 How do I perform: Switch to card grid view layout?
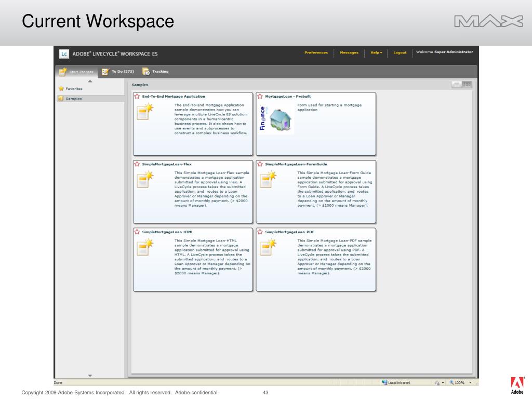tap(467, 85)
